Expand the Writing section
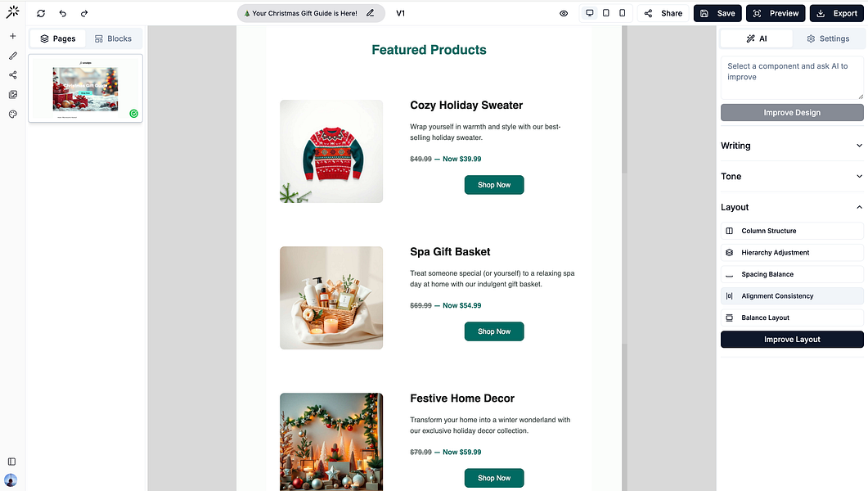 (x=791, y=146)
